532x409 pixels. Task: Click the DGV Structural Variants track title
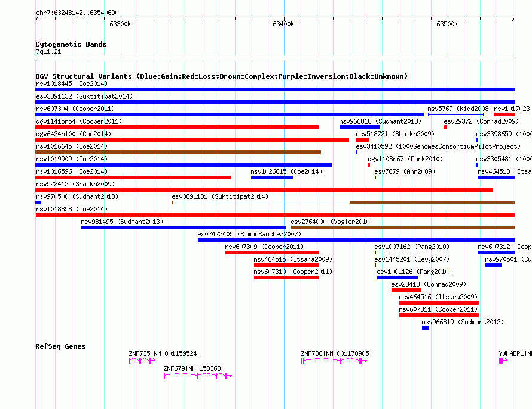221,76
